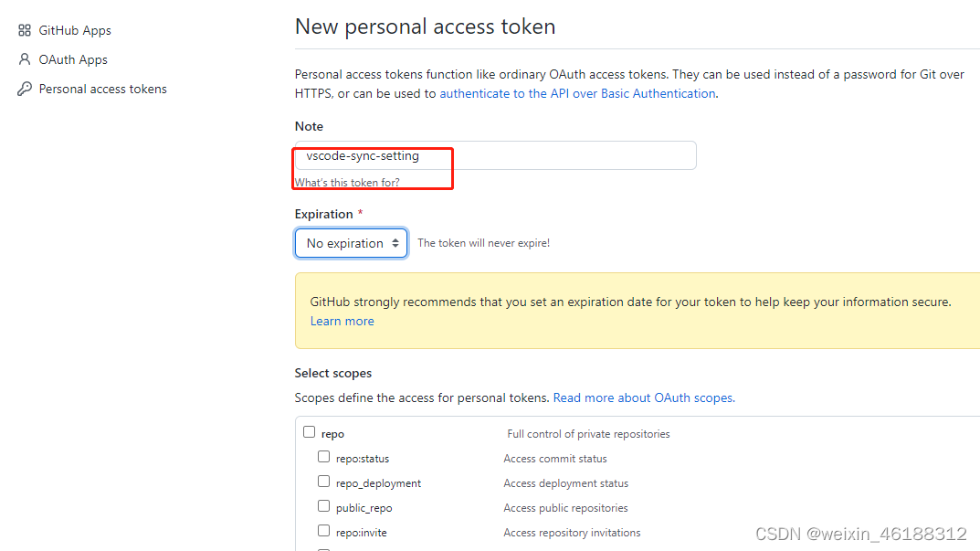Toggle the repo:invite checkbox
This screenshot has width=980, height=551.
point(324,531)
